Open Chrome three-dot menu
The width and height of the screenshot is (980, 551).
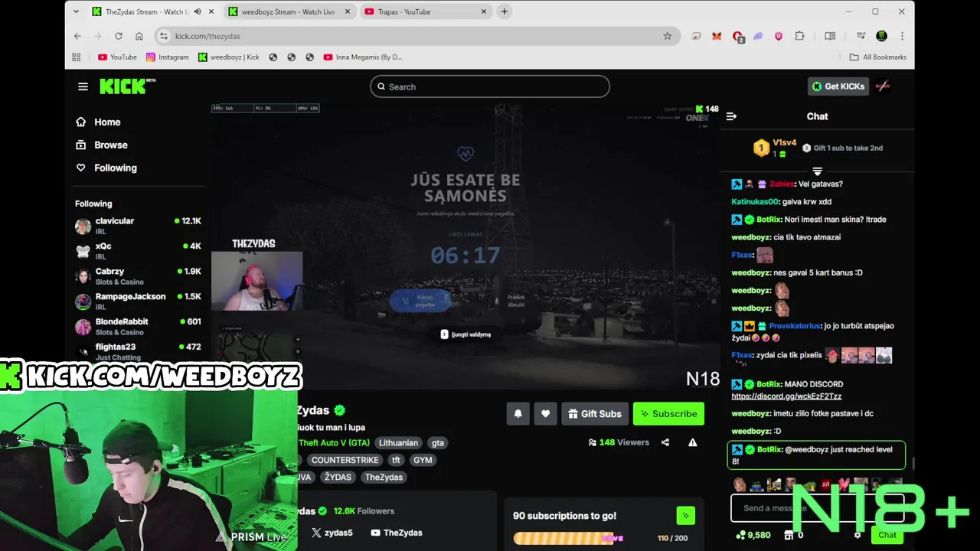pyautogui.click(x=902, y=36)
